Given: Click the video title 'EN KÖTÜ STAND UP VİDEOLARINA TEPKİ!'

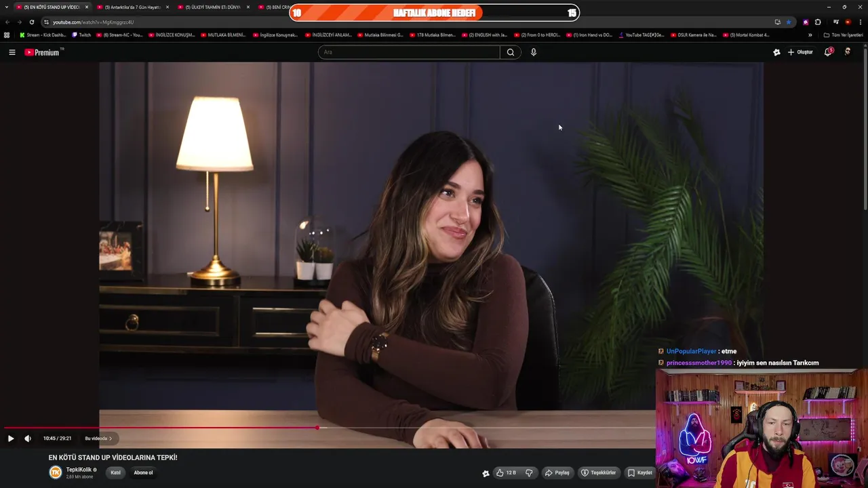Looking at the screenshot, I should point(113,457).
